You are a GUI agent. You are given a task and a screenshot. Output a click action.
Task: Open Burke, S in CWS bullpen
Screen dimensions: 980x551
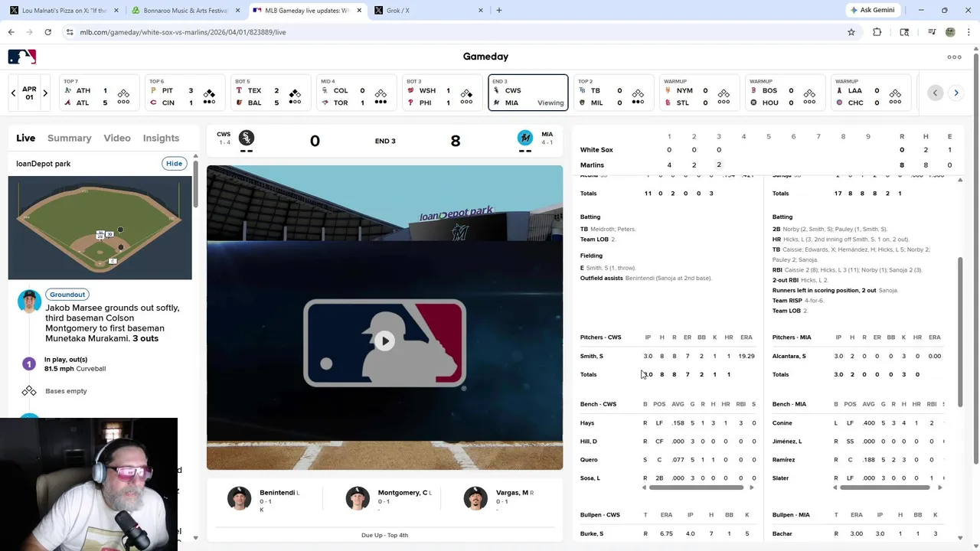[x=592, y=533]
